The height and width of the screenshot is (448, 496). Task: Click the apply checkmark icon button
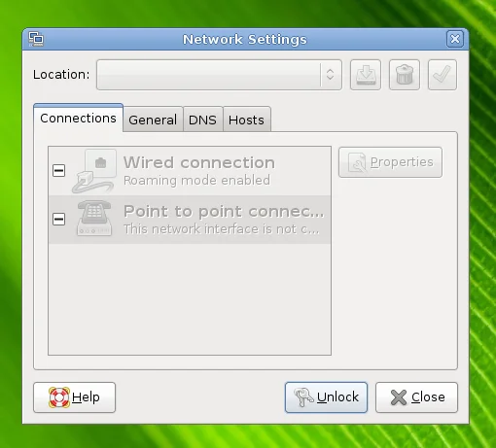click(x=443, y=75)
